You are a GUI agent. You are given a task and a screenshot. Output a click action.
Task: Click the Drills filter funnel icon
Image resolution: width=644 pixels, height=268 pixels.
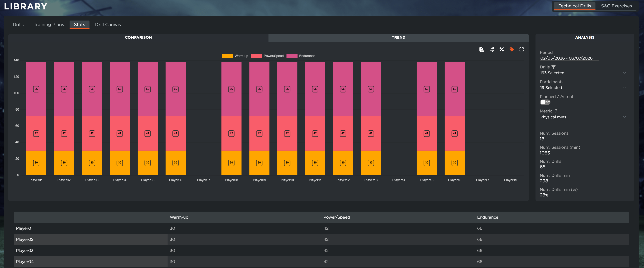tap(554, 67)
